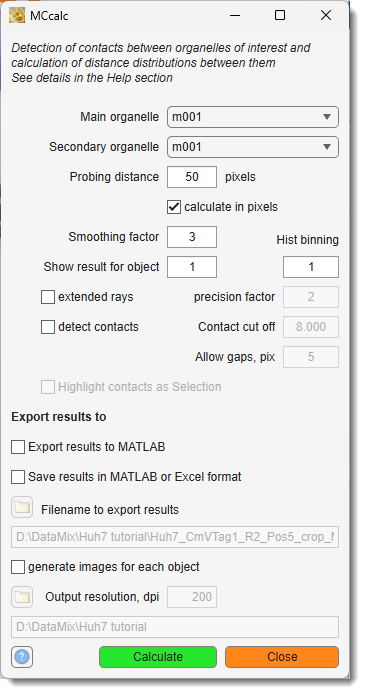Click the 'Main organelle' label
The width and height of the screenshot is (365, 694).
point(119,117)
